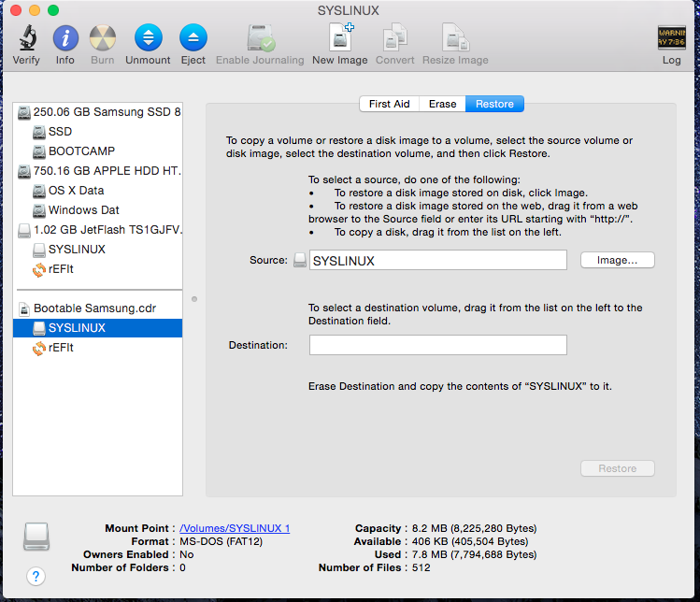Select 750.16 GB APPLE HDD disk

[97, 170]
